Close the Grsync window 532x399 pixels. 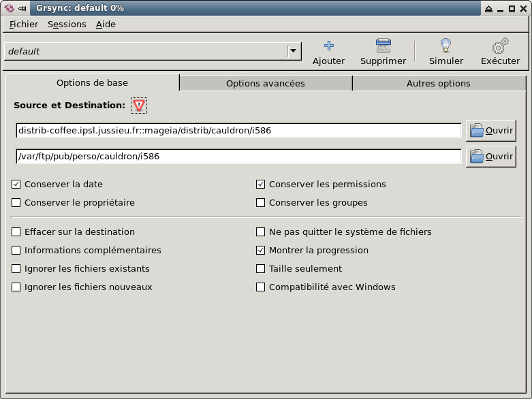pos(524,8)
